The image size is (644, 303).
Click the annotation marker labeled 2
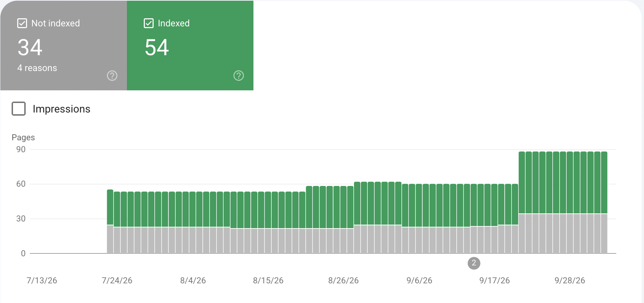click(x=474, y=263)
